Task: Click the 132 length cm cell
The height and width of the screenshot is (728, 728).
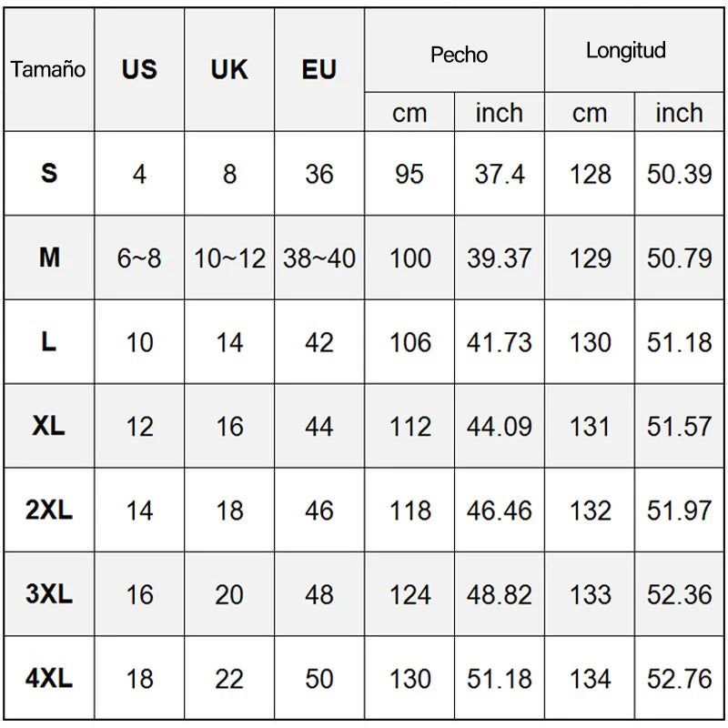Action: 590,510
